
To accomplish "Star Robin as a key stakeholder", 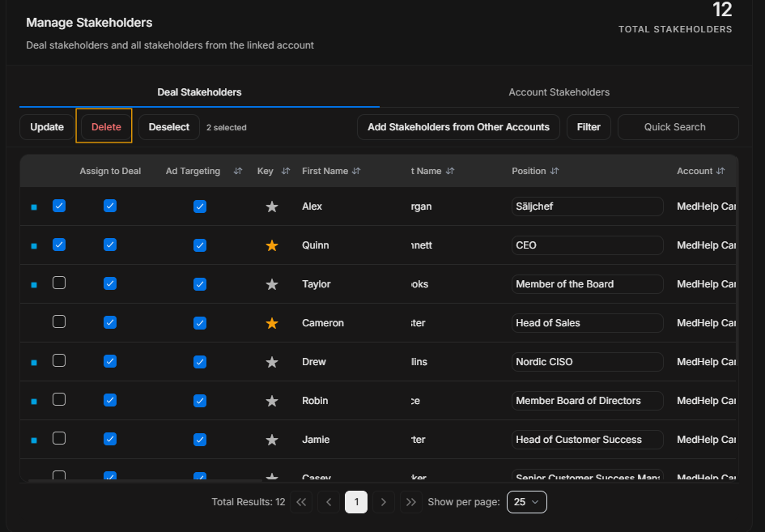I will pos(272,401).
